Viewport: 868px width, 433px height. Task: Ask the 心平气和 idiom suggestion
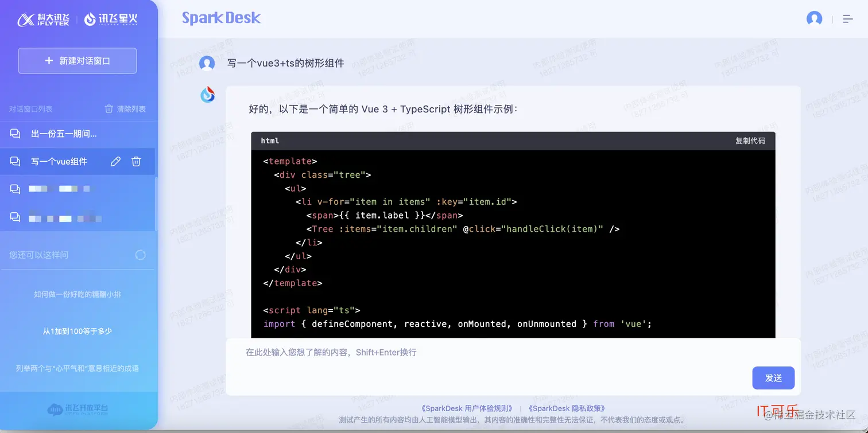coord(77,368)
